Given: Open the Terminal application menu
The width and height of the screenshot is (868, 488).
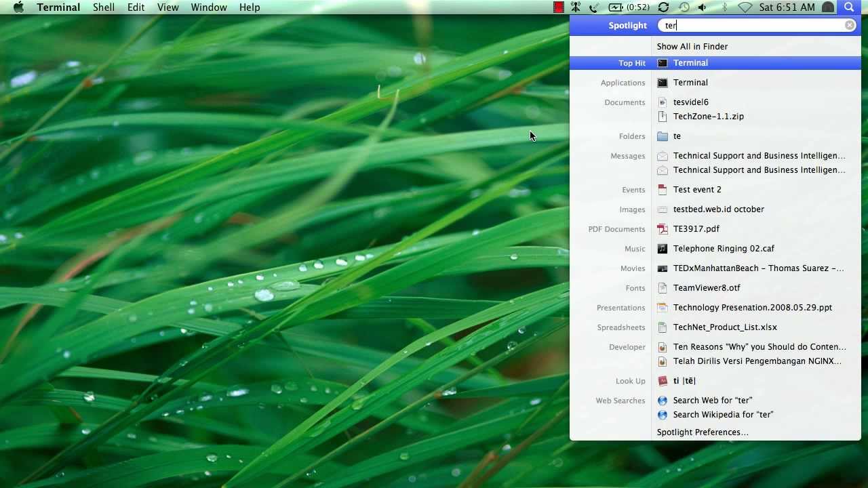Looking at the screenshot, I should 58,7.
